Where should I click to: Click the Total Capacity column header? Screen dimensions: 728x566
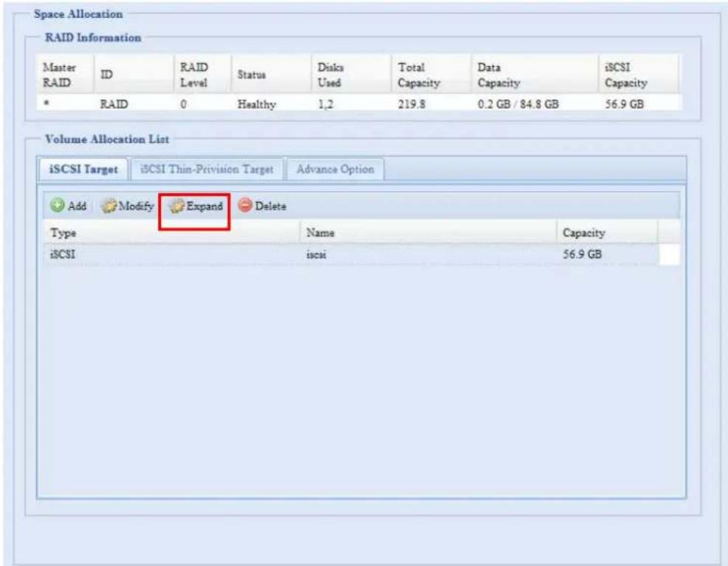pyautogui.click(x=431, y=75)
